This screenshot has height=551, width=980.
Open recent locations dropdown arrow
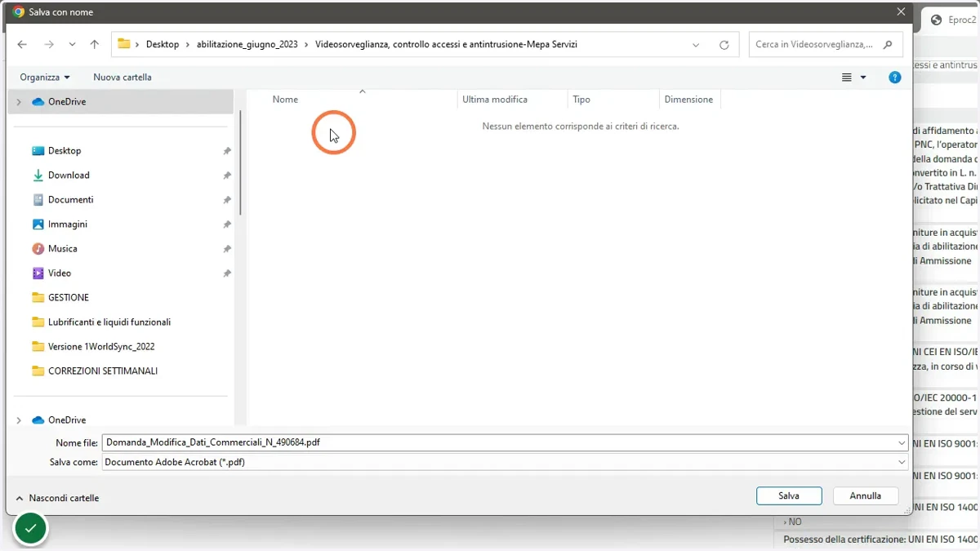point(73,44)
